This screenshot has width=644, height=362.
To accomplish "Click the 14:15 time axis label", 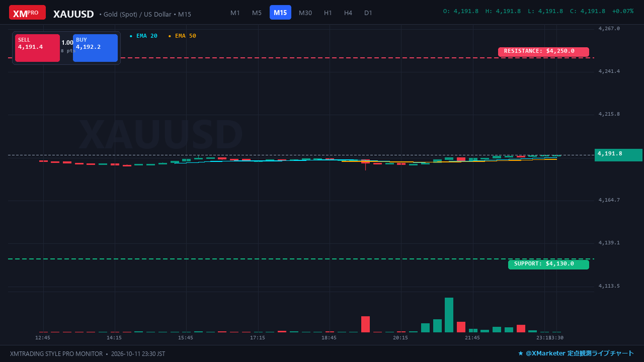I will pyautogui.click(x=114, y=338).
